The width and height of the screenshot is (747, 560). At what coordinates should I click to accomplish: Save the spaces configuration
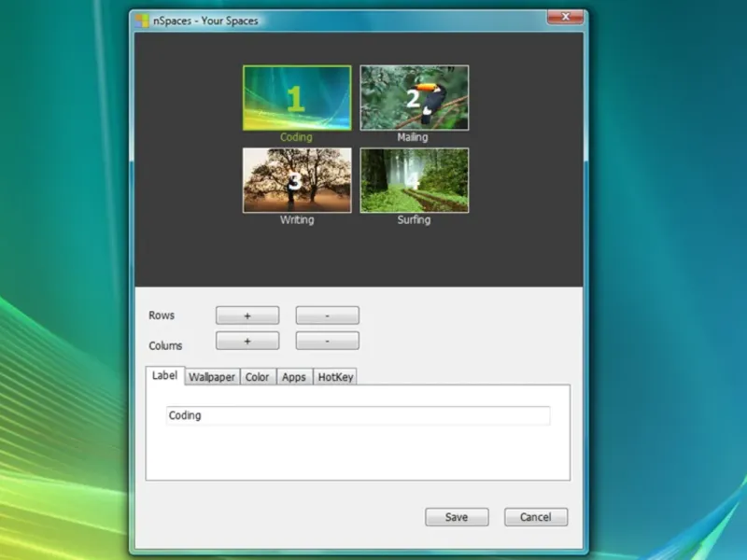[457, 517]
